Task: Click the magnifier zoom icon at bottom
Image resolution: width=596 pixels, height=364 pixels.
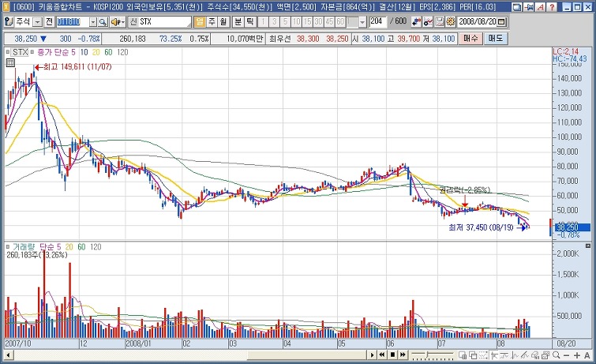Action: 556,355
